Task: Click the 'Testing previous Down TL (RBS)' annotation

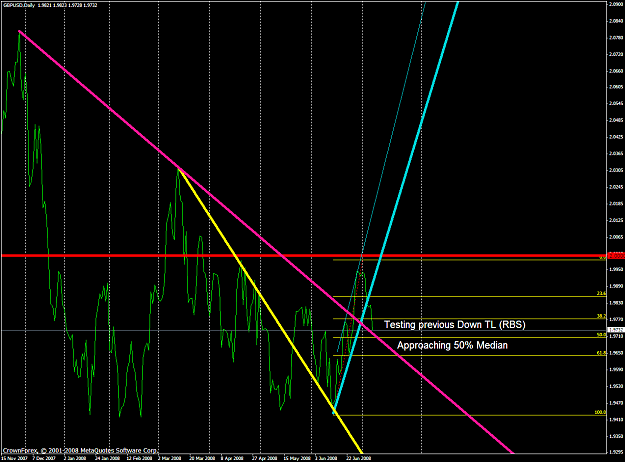Action: pos(455,324)
